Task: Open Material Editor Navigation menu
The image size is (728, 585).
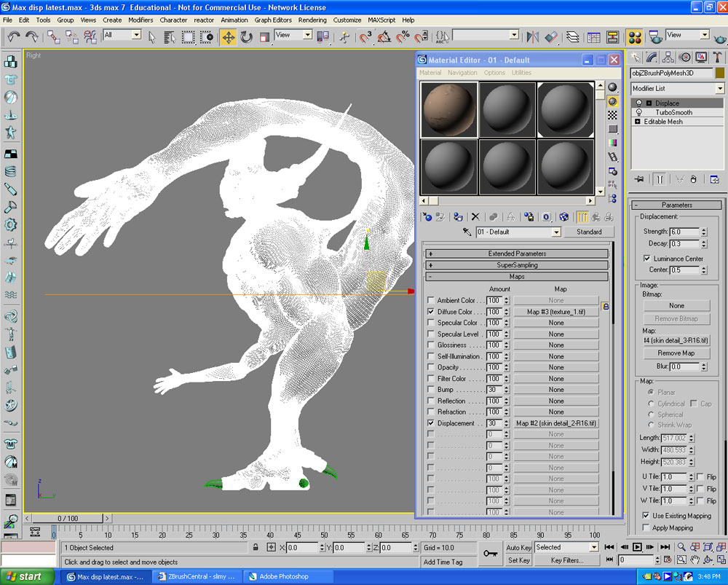Action: (x=462, y=72)
